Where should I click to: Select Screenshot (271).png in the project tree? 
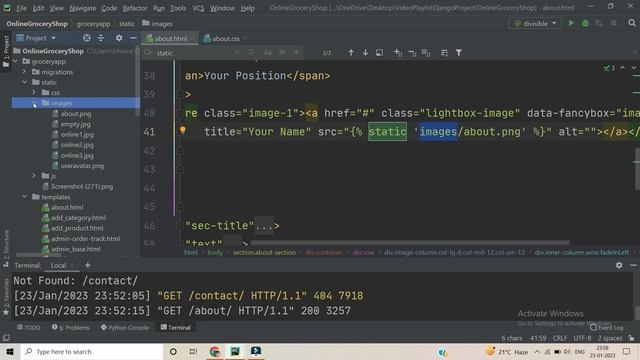coord(82,187)
